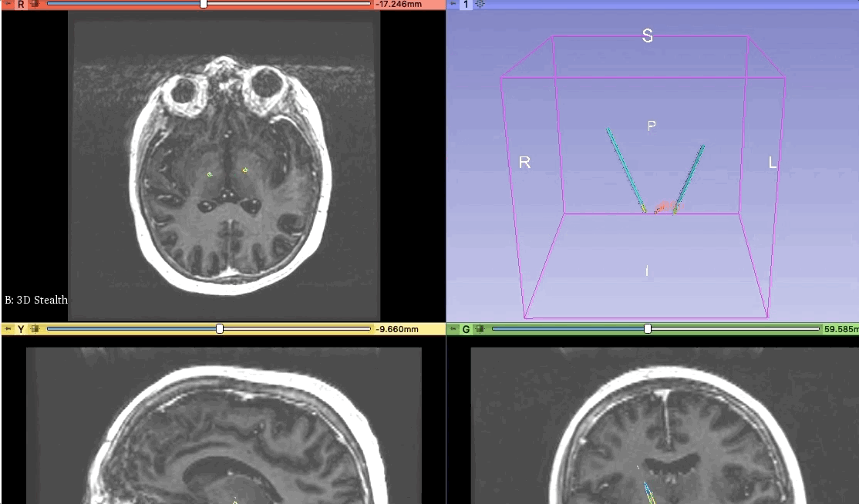This screenshot has width=859, height=504.
Task: Click the 'B: 3D Stealth' volume label
Action: click(36, 300)
